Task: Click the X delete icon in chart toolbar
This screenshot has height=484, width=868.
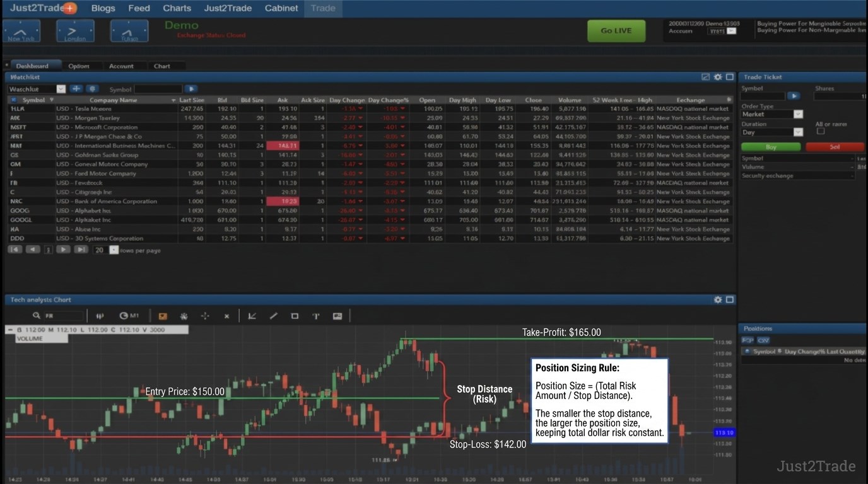Action: tap(226, 316)
